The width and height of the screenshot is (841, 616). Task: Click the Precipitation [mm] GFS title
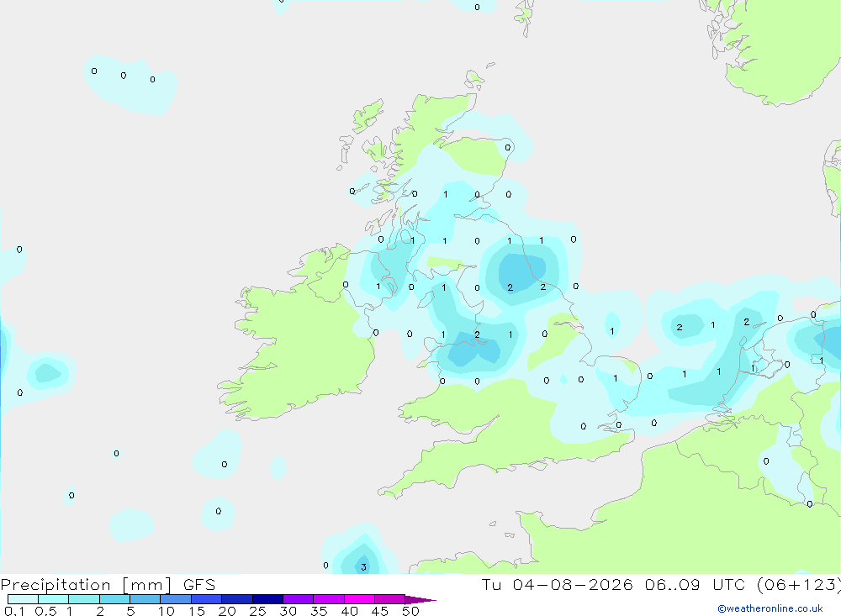[108, 584]
